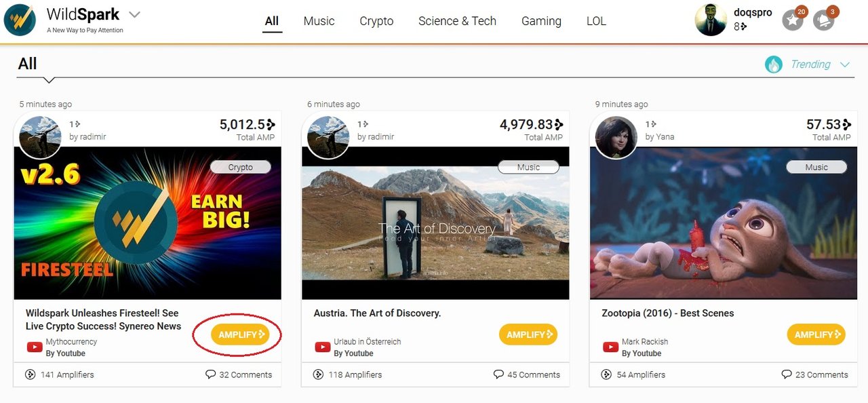Viewport: 868px width, 403px height.
Task: Click the flame Trending icon
Action: click(x=774, y=64)
